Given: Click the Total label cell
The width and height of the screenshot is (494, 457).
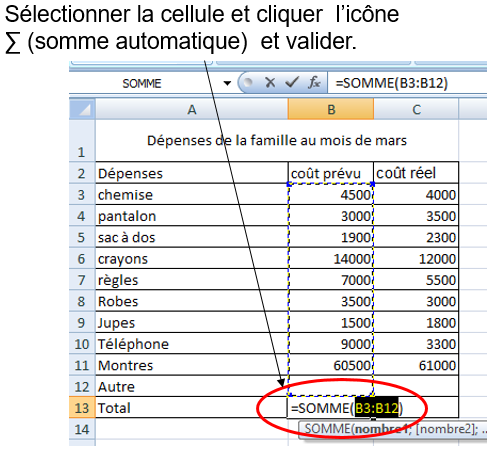Looking at the screenshot, I should pos(192,407).
